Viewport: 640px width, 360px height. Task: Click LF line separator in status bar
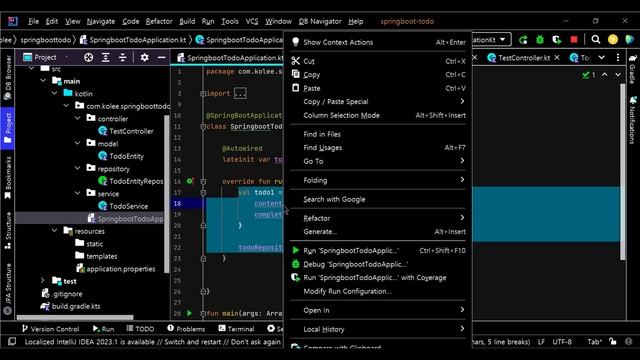(541, 342)
